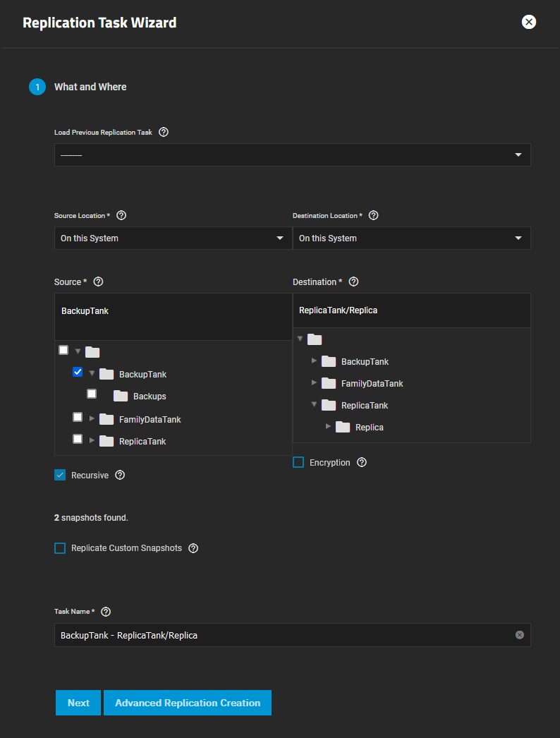This screenshot has height=738, width=560.
Task: Select ReplicaTank label in source tree
Action: coord(142,442)
